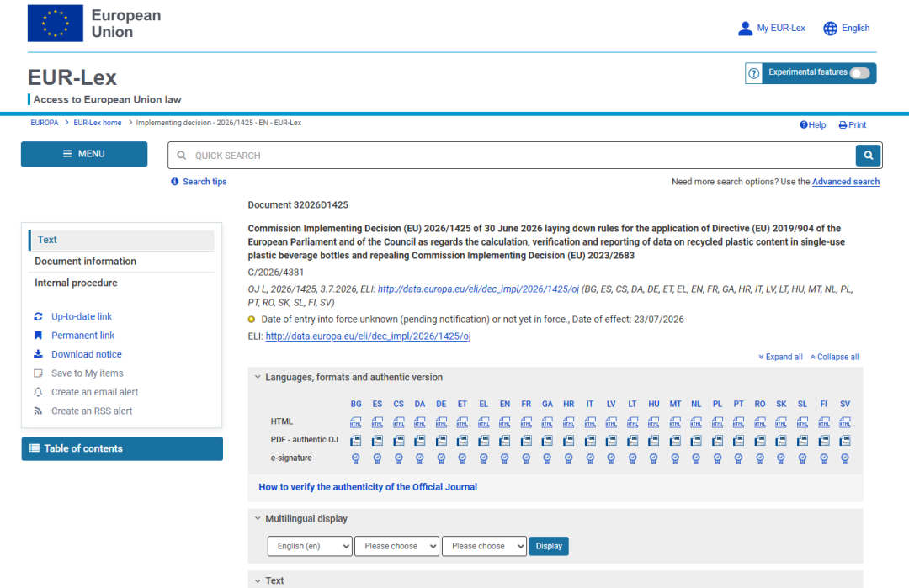Open the Swedish PDF authentic OJ icon

[x=845, y=441]
